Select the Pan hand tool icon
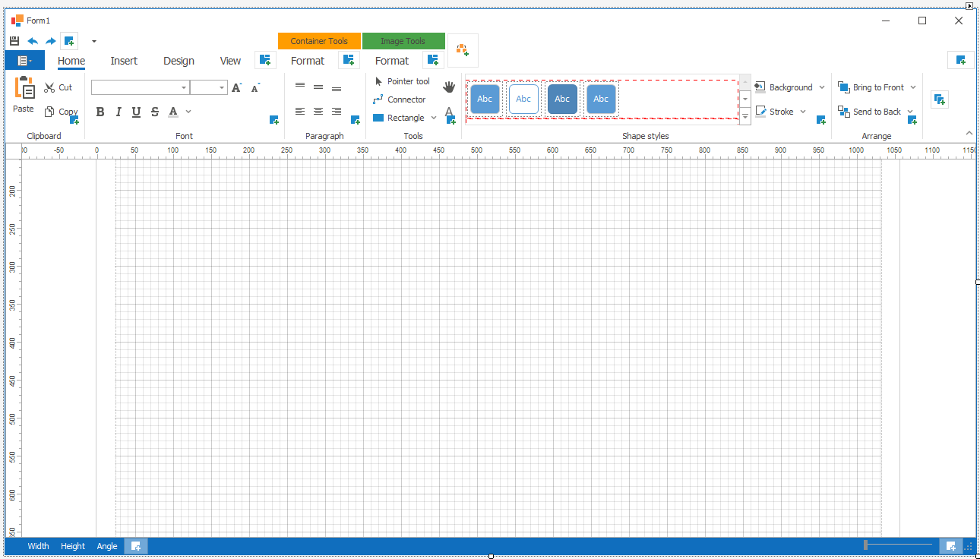 click(x=449, y=87)
